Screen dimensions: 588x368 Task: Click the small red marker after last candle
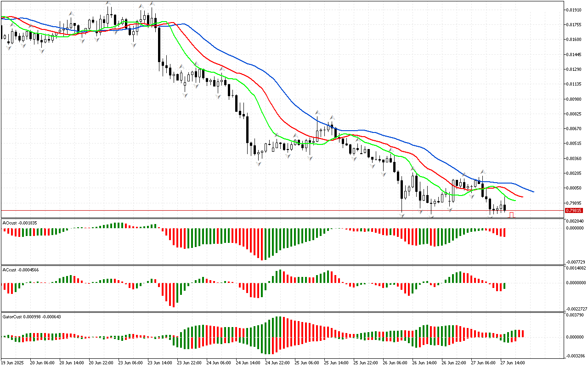click(x=511, y=215)
